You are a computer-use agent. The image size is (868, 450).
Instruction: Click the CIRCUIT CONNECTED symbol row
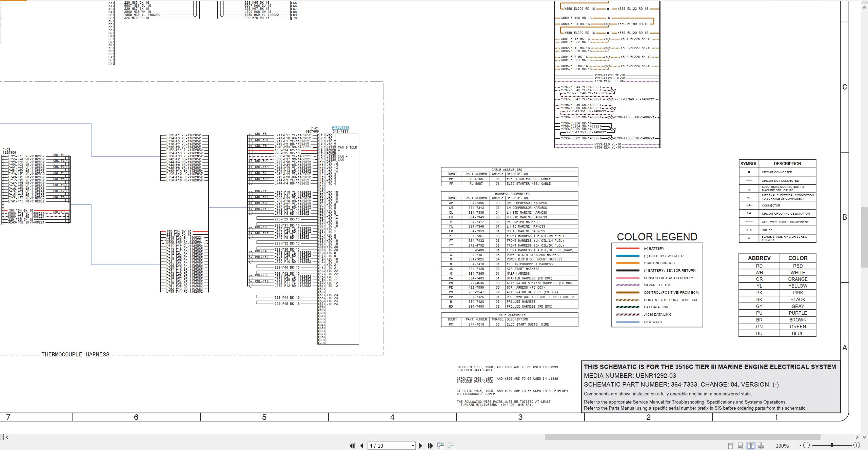(x=777, y=172)
